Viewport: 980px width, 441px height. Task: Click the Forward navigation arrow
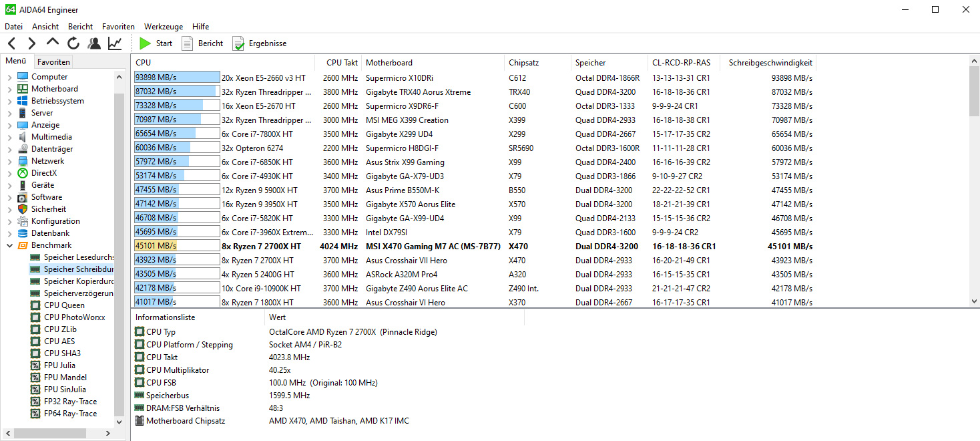point(31,43)
